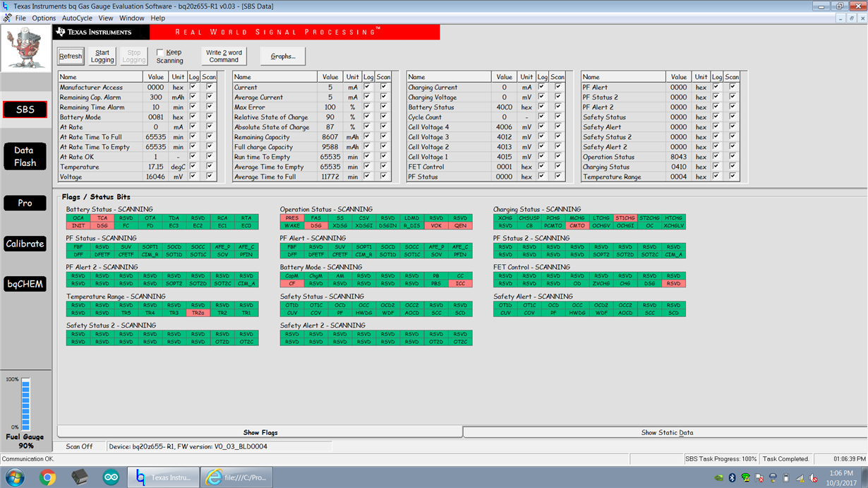The height and width of the screenshot is (488, 868).
Task: Toggle Log checkbox for Cycle Count
Action: [542, 117]
